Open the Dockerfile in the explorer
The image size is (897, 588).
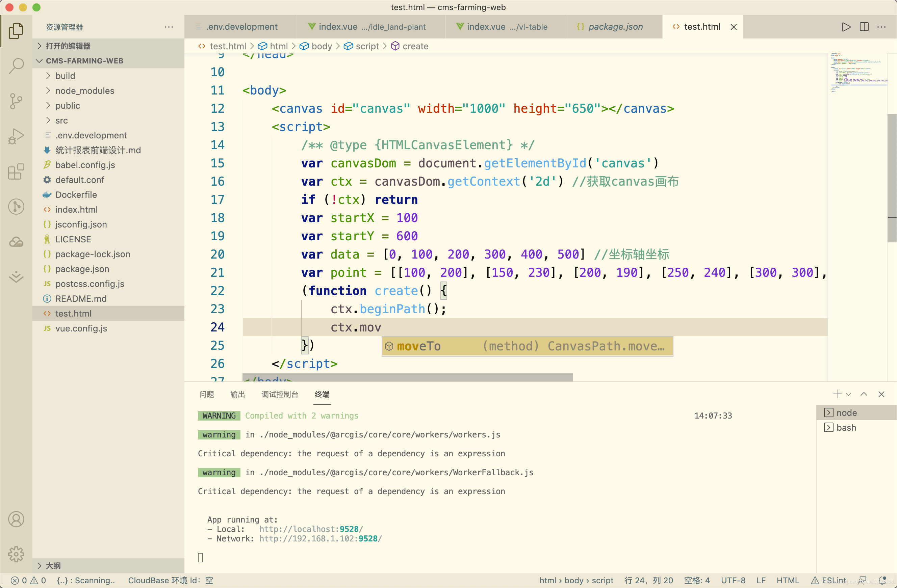coord(108,195)
